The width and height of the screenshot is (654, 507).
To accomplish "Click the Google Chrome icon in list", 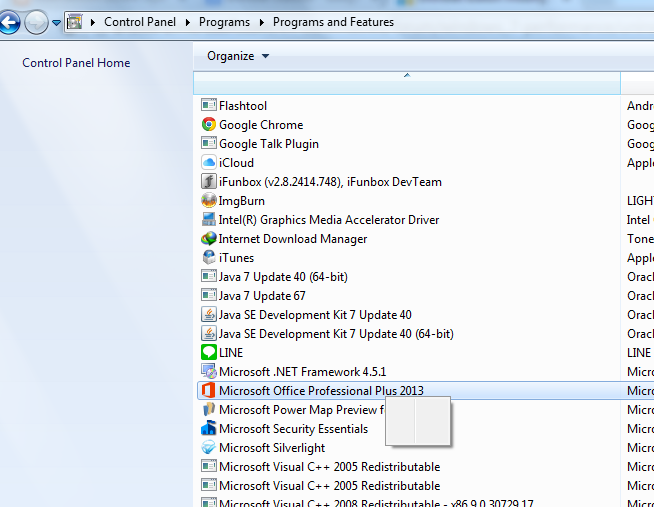I will click(x=209, y=124).
